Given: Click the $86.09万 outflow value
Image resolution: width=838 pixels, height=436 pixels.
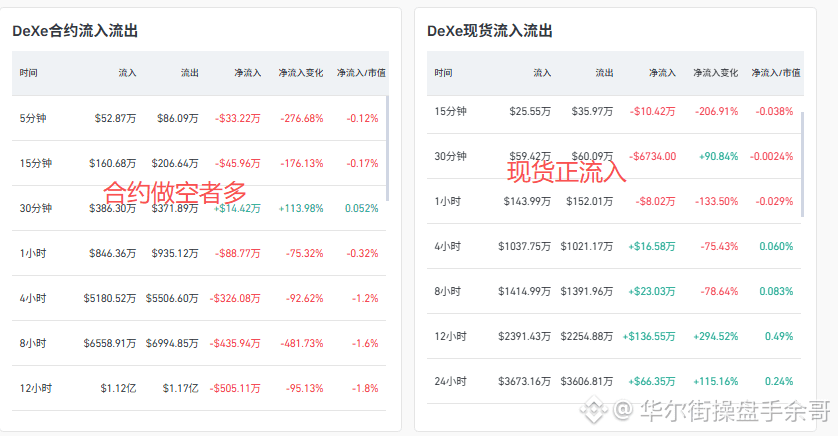Looking at the screenshot, I should (177, 118).
